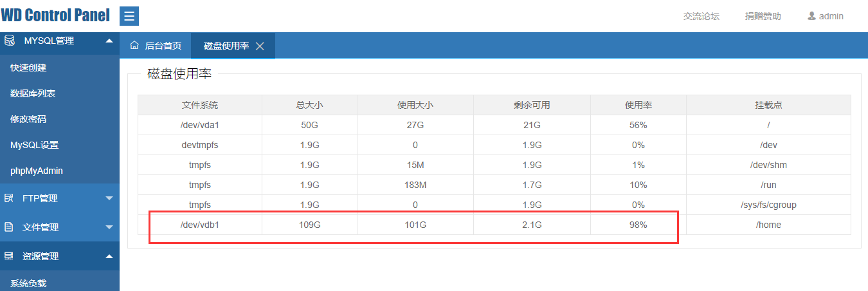This screenshot has width=868, height=291.
Task: Click the 挂载点 column header
Action: click(768, 105)
